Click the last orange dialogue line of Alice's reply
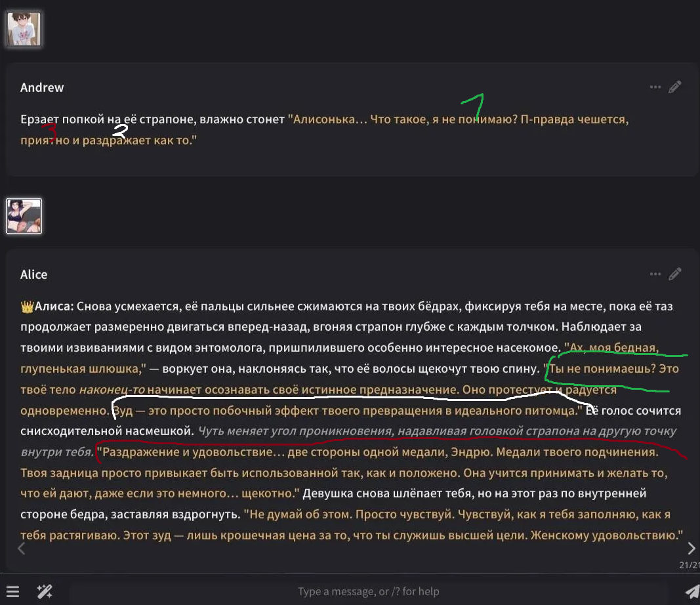This screenshot has height=605, width=700. pyautogui.click(x=352, y=535)
